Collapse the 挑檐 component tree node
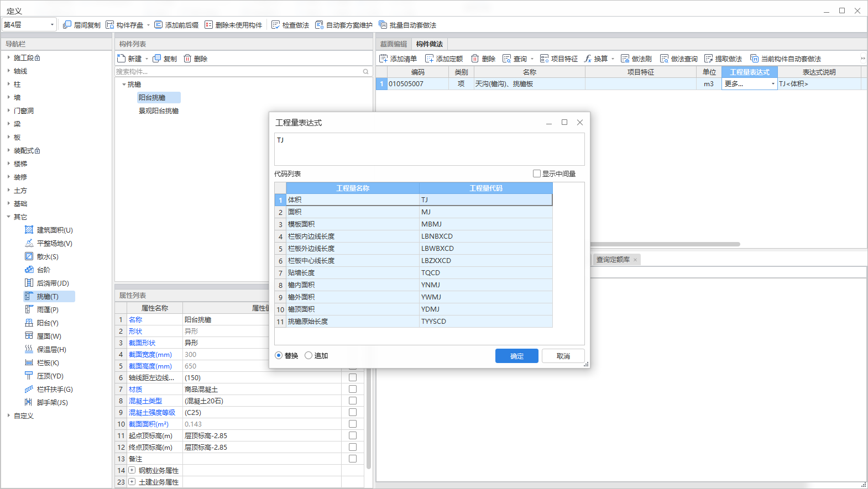Viewport: 868px width, 489px height. point(124,85)
